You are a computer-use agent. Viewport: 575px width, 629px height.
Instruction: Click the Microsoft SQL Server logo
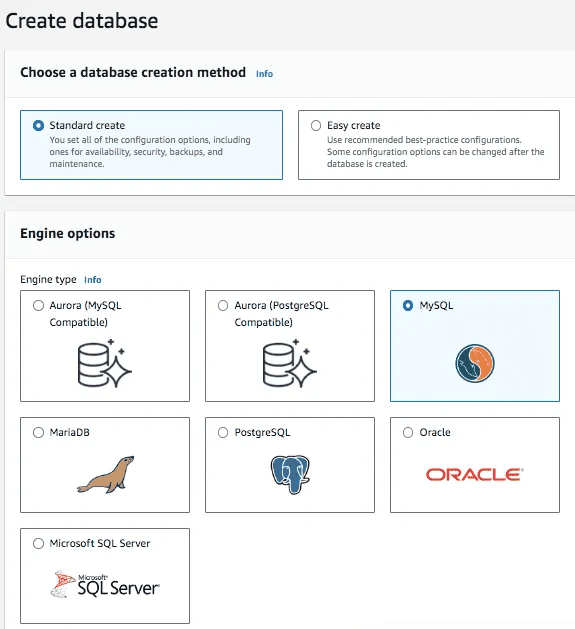pyautogui.click(x=105, y=584)
